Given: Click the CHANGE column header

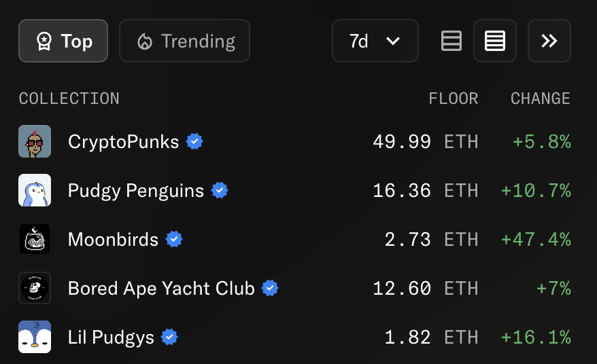Looking at the screenshot, I should (x=541, y=98).
